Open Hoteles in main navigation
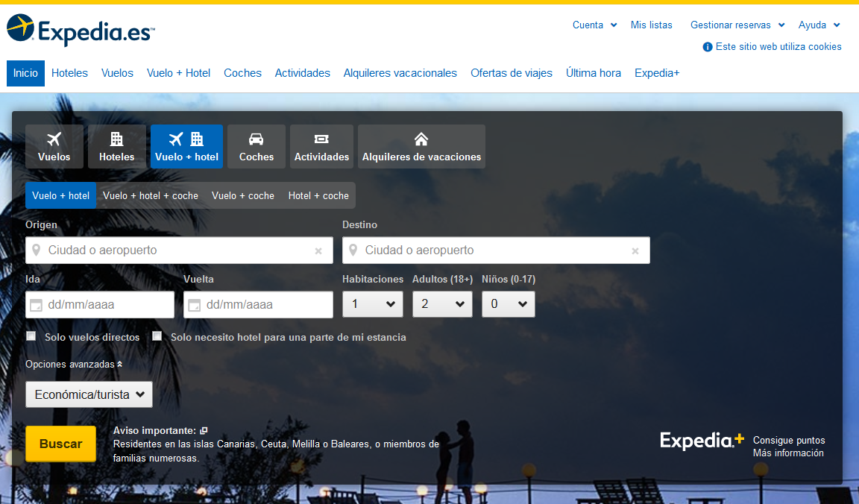859x504 pixels. coord(69,73)
